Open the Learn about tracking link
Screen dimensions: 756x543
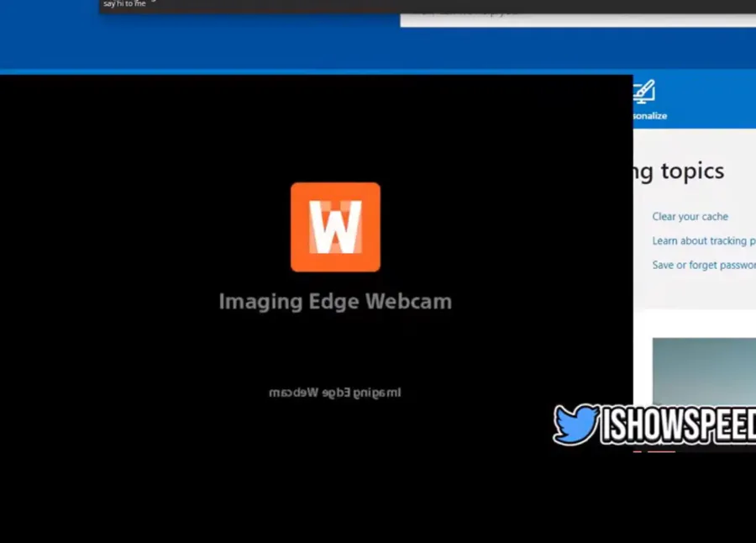pos(704,241)
